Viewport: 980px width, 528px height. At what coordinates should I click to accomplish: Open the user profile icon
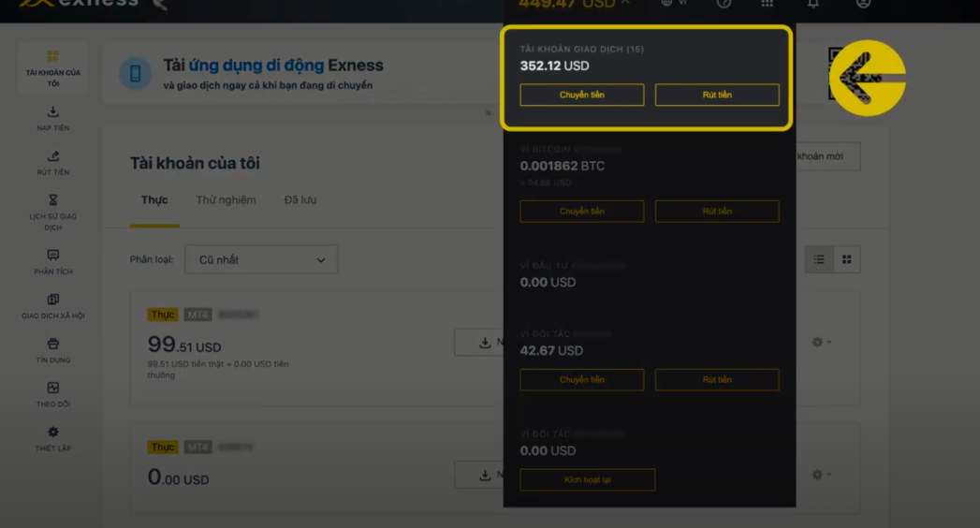coord(863,3)
